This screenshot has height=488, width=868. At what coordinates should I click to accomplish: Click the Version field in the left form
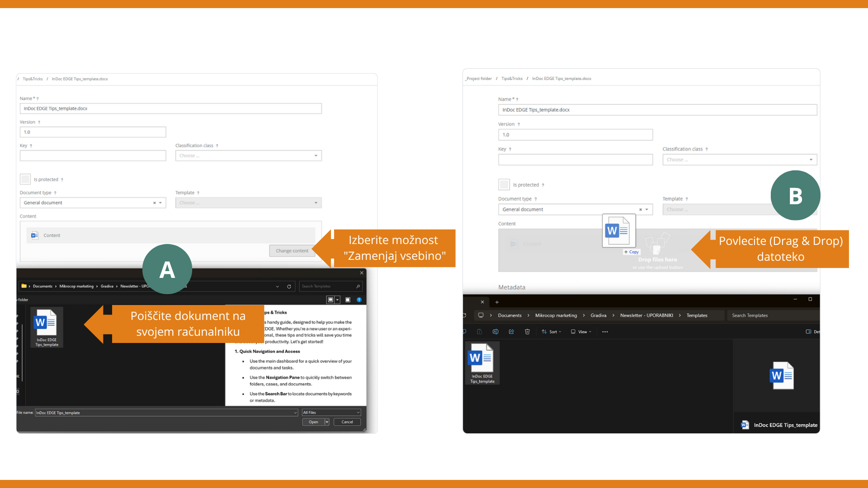tap(93, 132)
